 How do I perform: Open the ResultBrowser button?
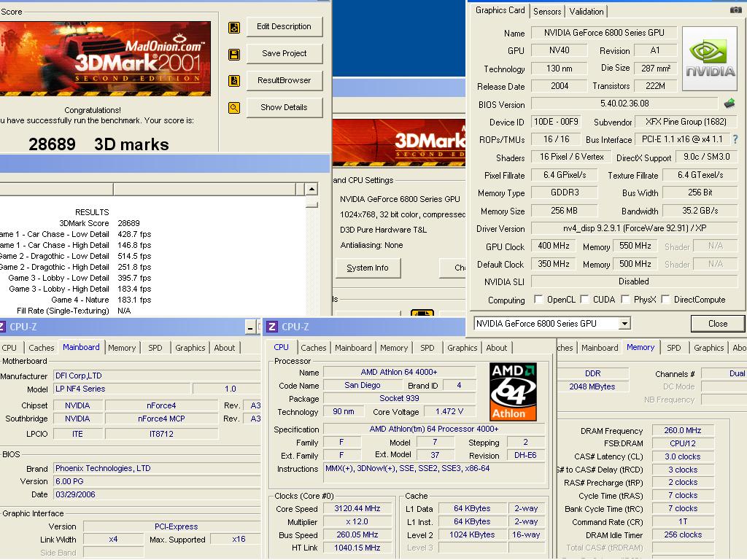point(284,80)
